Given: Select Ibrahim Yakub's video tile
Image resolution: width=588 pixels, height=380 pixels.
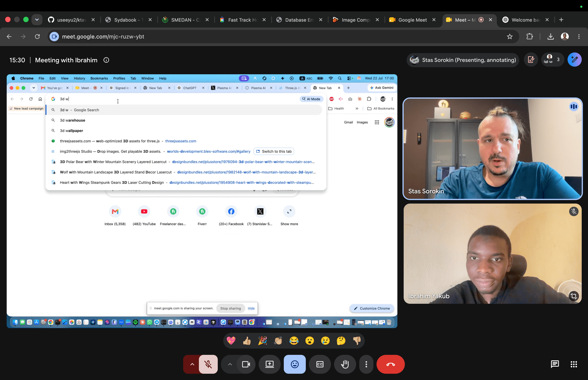Looking at the screenshot, I should (x=492, y=254).
